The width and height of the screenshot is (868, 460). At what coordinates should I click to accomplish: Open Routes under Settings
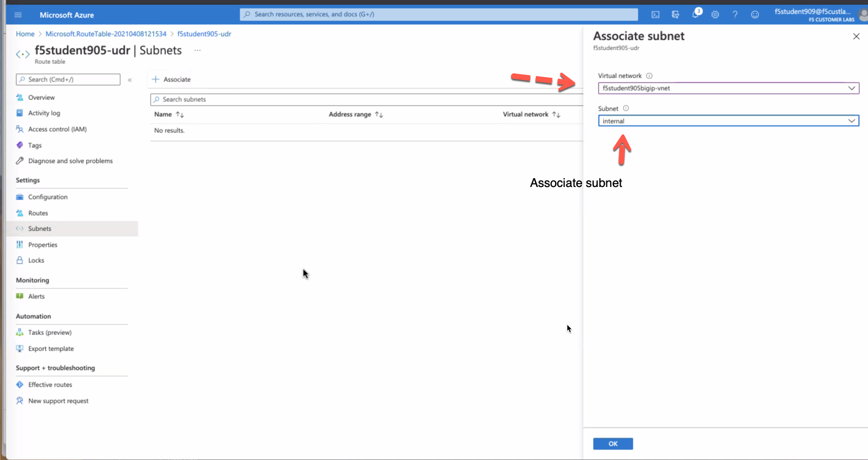[x=38, y=213]
